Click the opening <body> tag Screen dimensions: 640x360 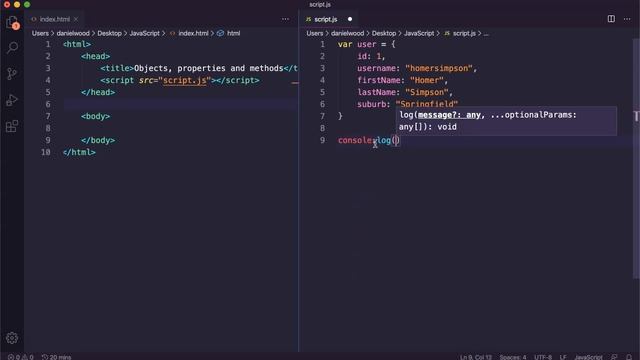click(x=96, y=116)
